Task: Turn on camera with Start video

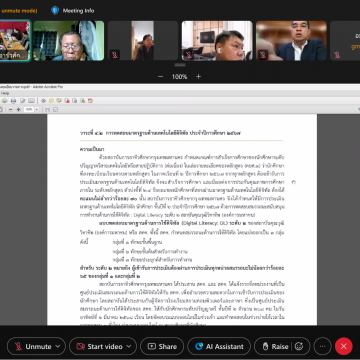Action: point(99,346)
